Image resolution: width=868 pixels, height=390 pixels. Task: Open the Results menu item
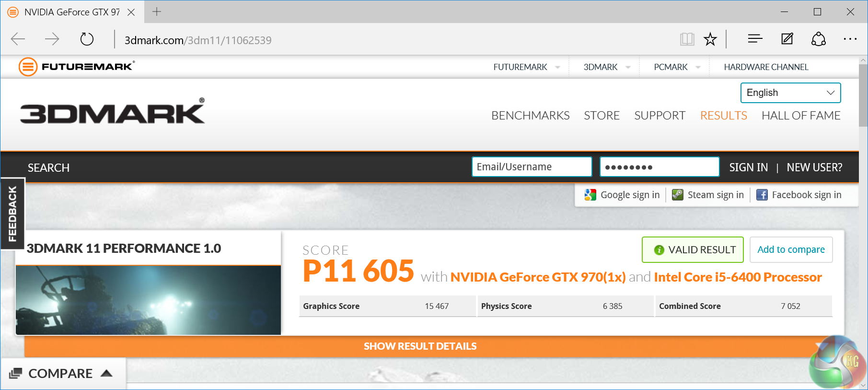tap(724, 116)
